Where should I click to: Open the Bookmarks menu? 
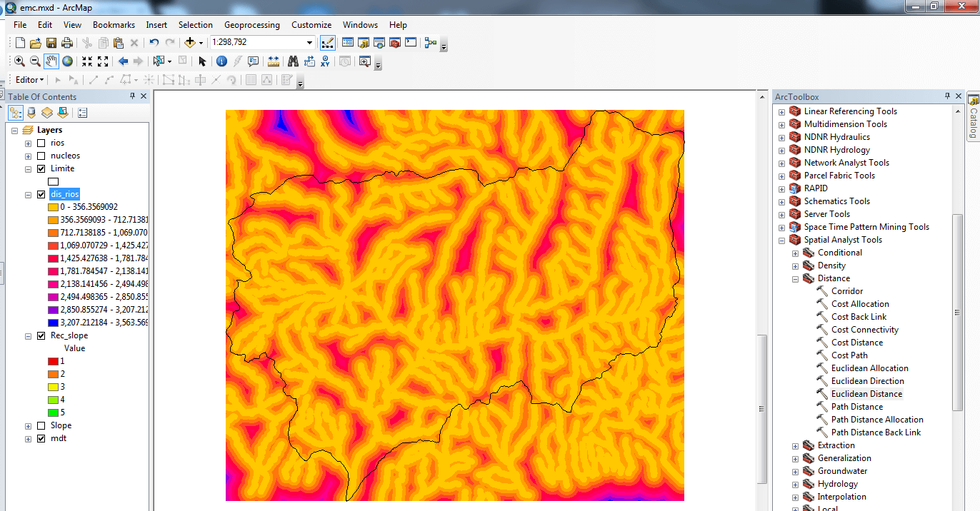[114, 25]
